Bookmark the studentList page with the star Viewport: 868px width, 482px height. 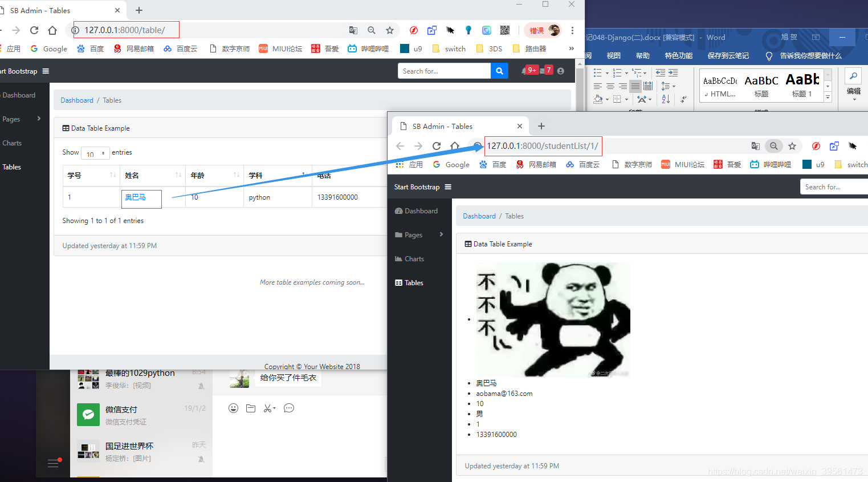[x=792, y=146]
